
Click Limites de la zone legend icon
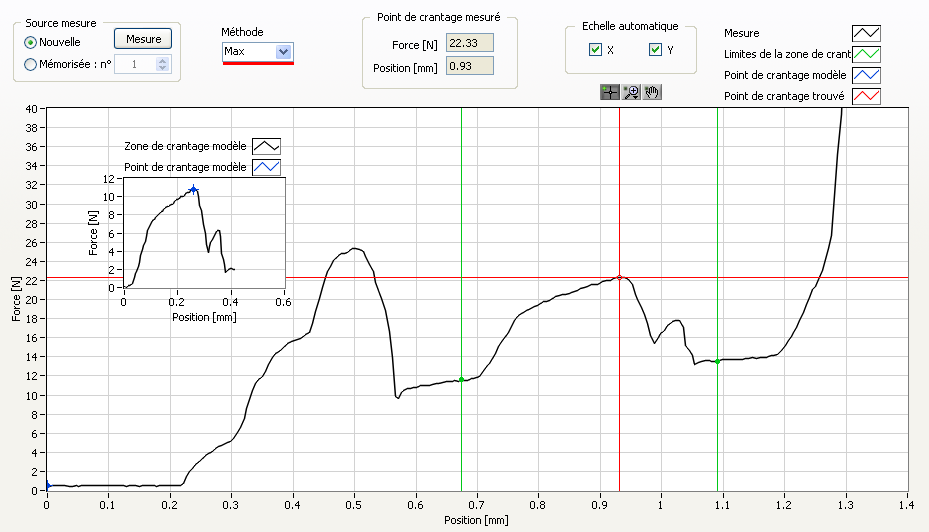pyautogui.click(x=866, y=54)
